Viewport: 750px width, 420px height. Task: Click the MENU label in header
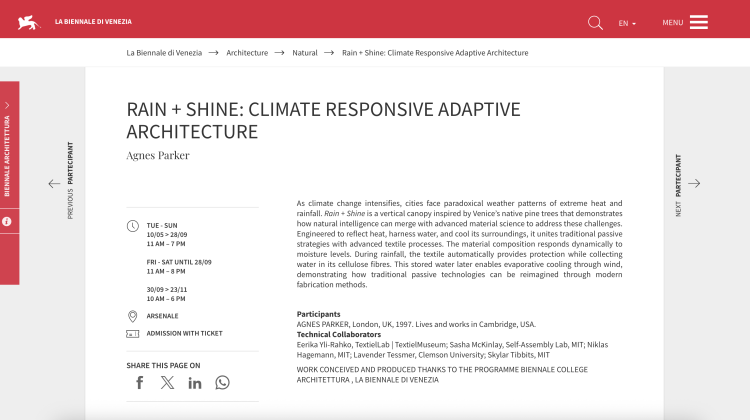(672, 23)
